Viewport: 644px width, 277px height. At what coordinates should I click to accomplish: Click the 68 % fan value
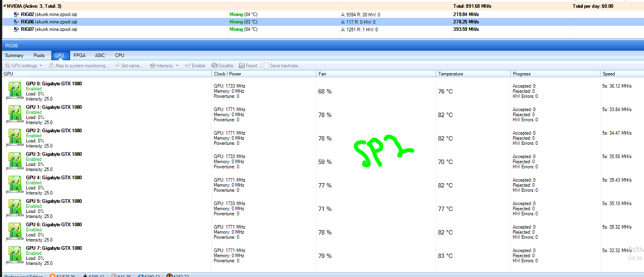pos(325,91)
